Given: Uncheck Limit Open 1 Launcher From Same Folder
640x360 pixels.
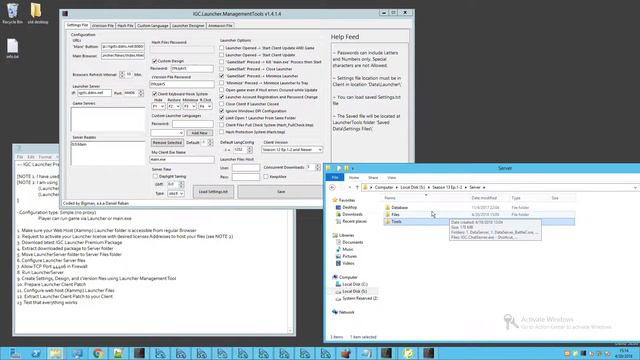Looking at the screenshot, I should [x=222, y=118].
